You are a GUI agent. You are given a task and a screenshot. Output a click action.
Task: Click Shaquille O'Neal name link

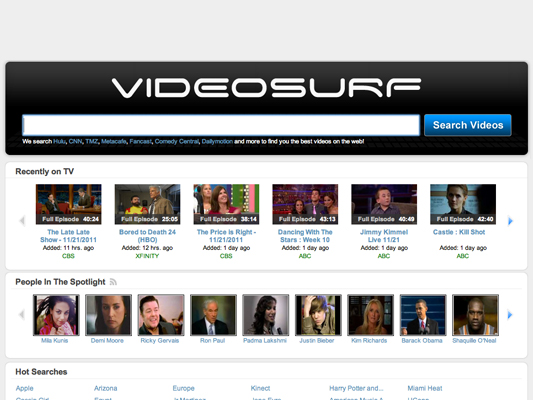474,341
